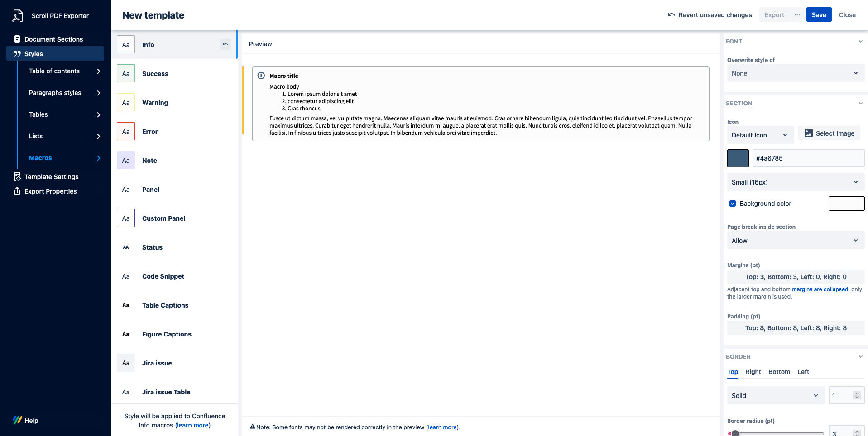Switch to the Bottom border tab

[779, 372]
